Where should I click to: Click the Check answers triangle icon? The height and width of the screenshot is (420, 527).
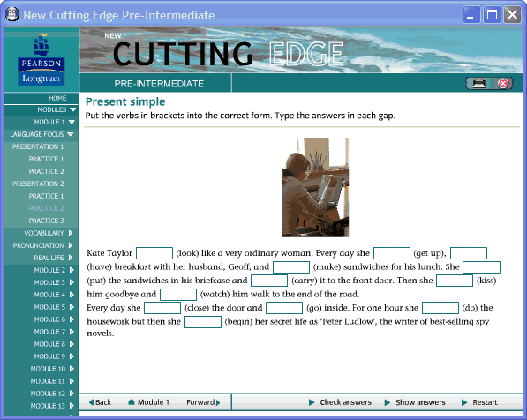pos(312,402)
